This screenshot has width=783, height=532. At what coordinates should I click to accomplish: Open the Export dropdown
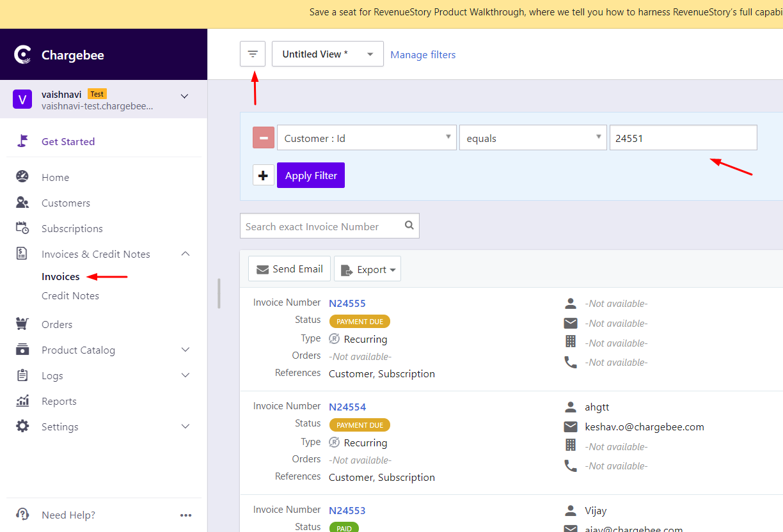point(367,269)
